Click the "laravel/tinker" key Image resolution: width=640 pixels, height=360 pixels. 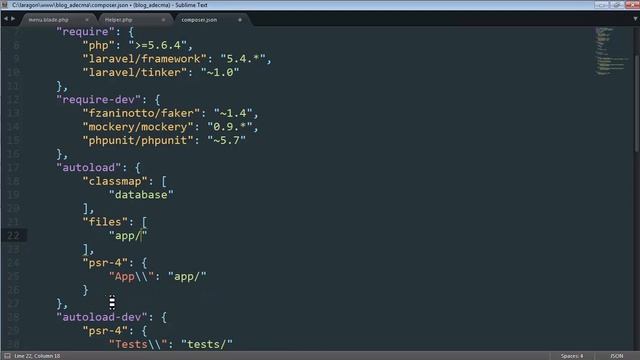135,72
